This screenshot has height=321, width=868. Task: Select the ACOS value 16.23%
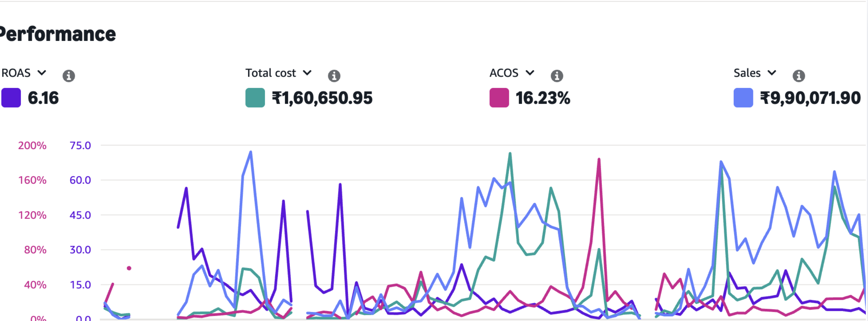(x=543, y=98)
